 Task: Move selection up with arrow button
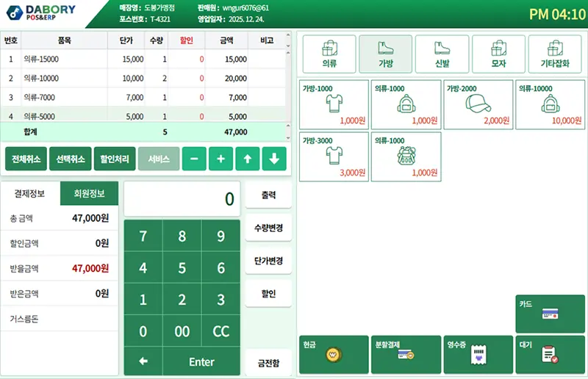248,159
